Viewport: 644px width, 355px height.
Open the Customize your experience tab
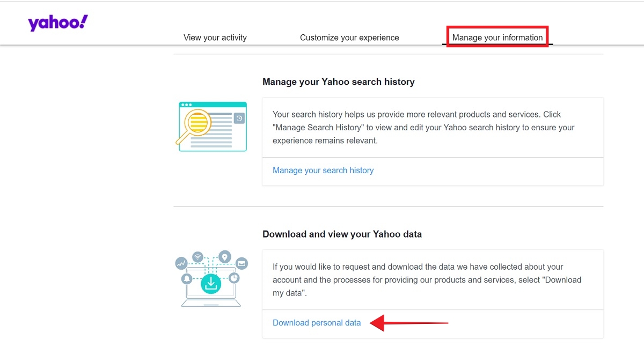(349, 38)
